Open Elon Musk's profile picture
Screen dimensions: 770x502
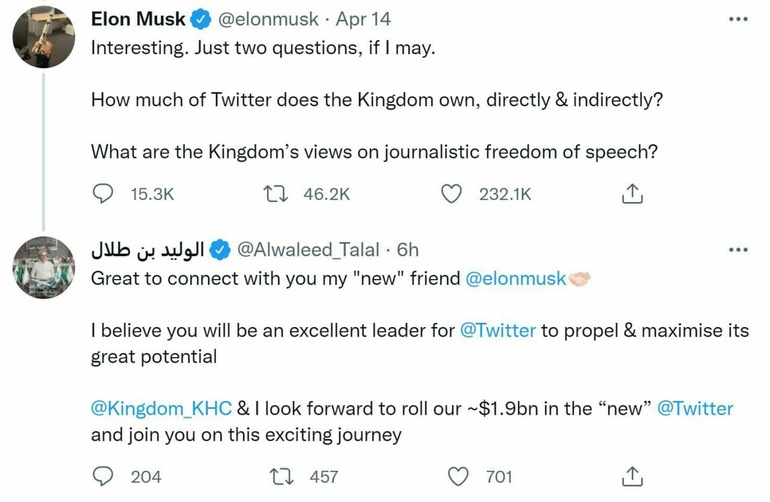coord(43,36)
